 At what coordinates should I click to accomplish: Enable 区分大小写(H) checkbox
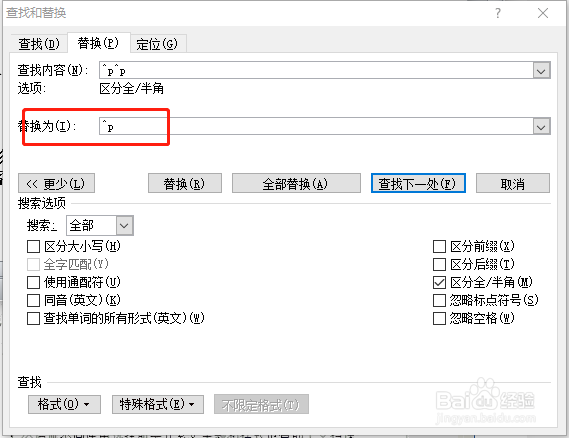tap(33, 247)
